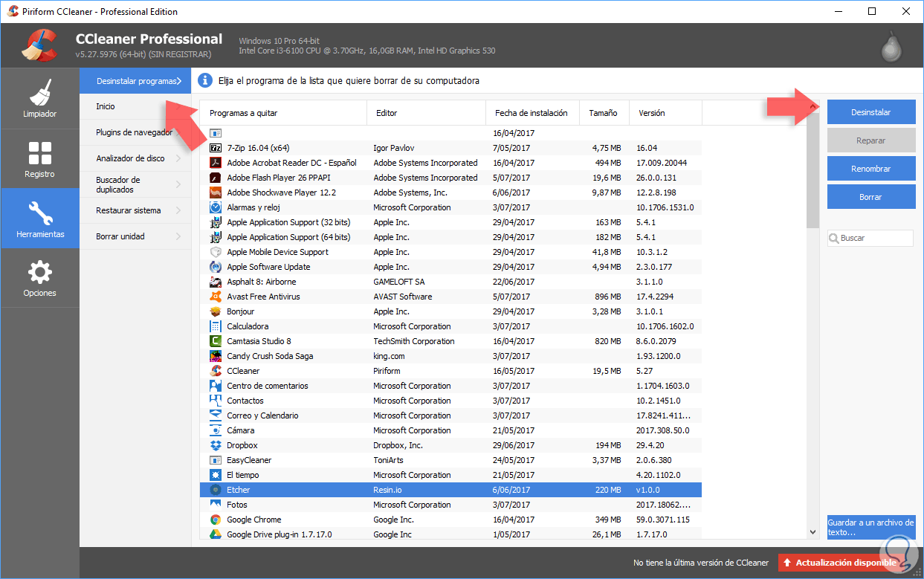Open Buscador de duplicados tool
The width and height of the screenshot is (924, 579).
(x=135, y=184)
